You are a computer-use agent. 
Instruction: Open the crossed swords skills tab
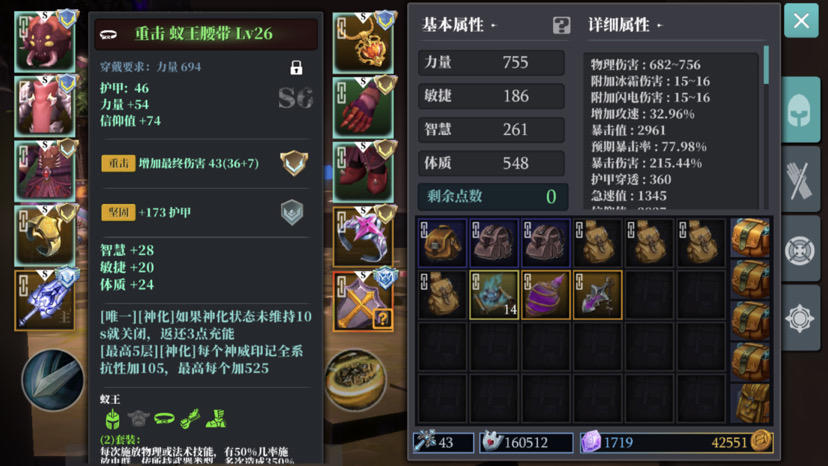(x=801, y=180)
